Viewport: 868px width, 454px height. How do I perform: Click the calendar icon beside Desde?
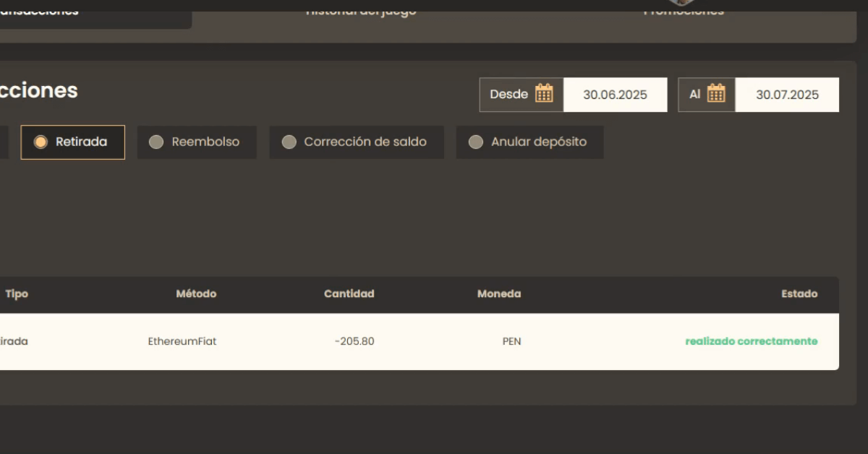point(544,94)
